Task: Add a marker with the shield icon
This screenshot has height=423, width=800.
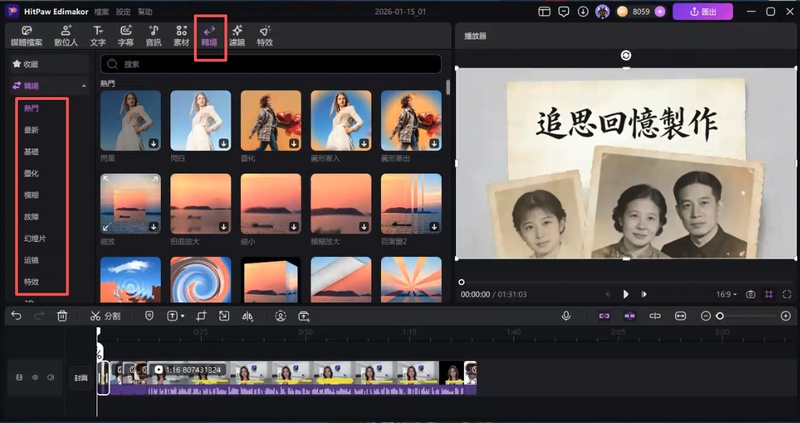Action: [149, 316]
